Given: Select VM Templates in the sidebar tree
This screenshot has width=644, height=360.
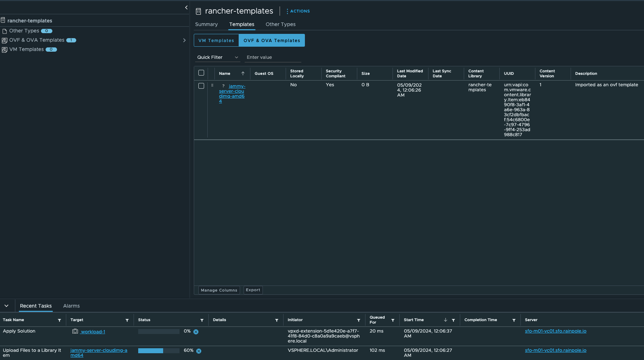Looking at the screenshot, I should (26, 50).
